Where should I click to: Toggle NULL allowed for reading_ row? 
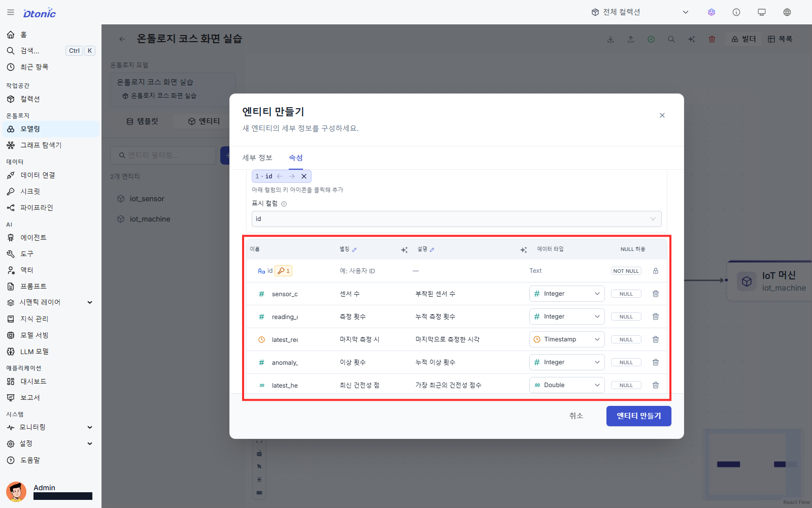(x=626, y=316)
